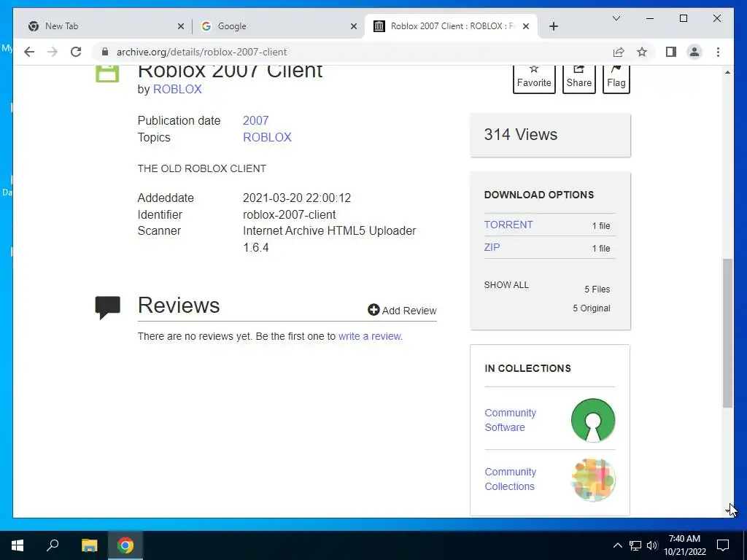Click the Community Software green icon

click(x=592, y=420)
